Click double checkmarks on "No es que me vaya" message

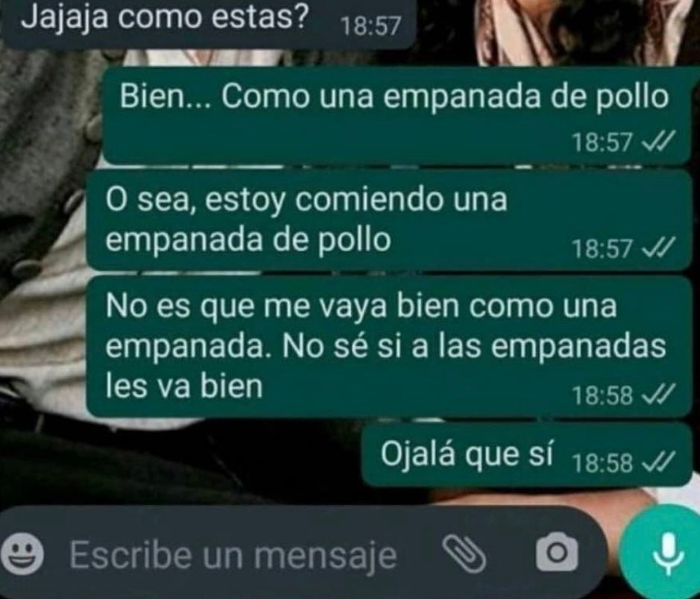[x=657, y=394]
